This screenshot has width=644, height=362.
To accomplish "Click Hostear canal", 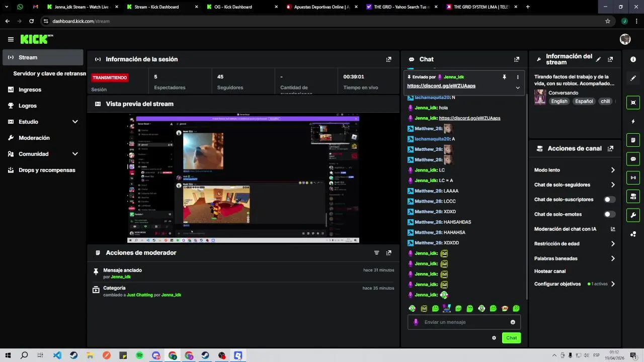I will (550, 271).
